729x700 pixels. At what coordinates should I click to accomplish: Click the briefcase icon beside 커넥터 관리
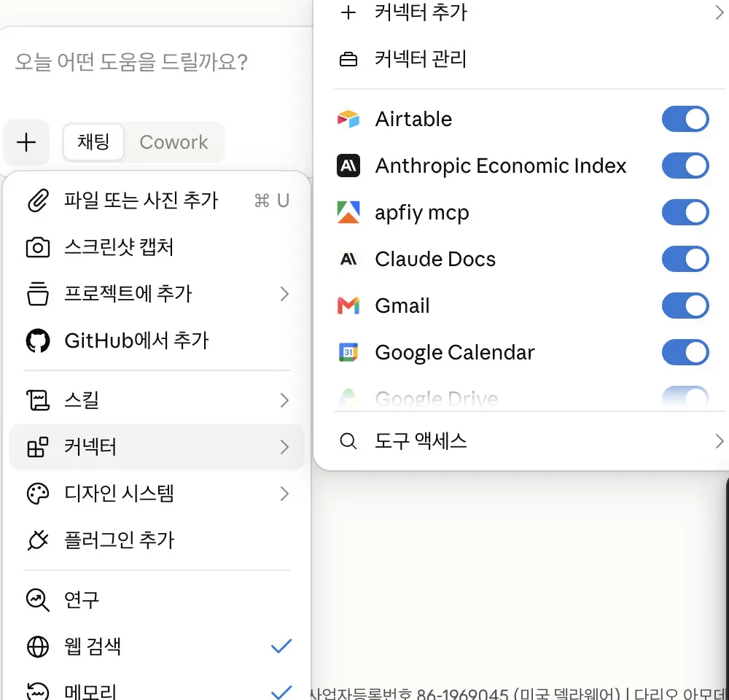[348, 59]
